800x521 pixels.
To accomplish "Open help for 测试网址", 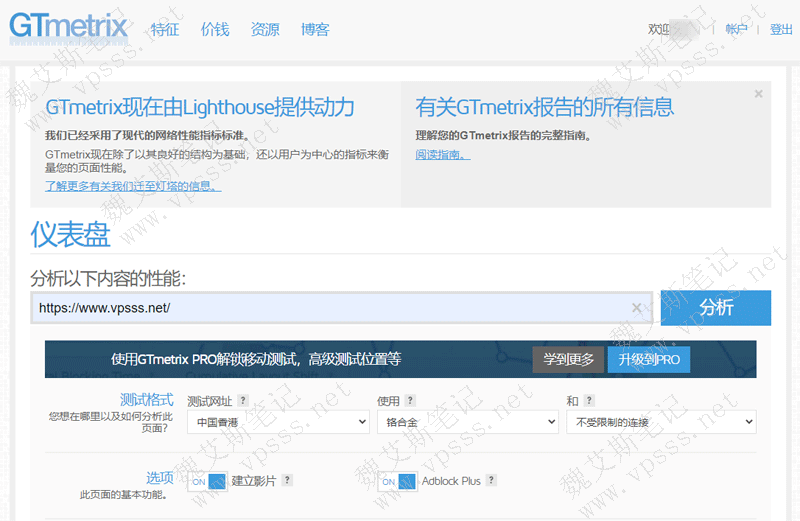I will tap(243, 401).
